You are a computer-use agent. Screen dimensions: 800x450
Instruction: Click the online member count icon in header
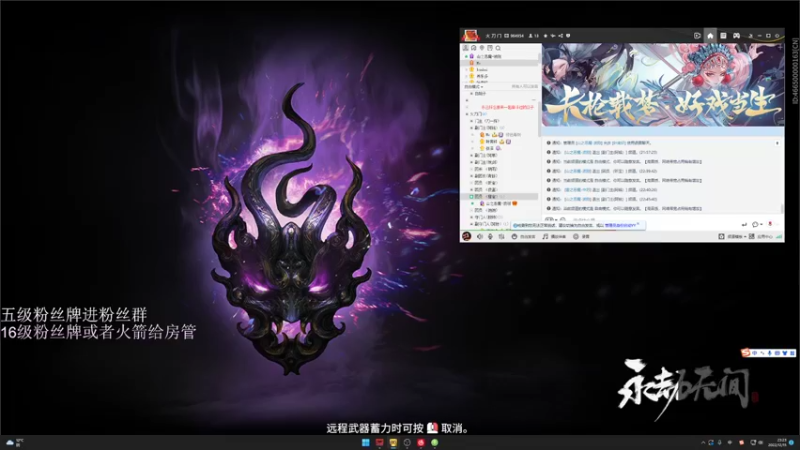click(533, 36)
